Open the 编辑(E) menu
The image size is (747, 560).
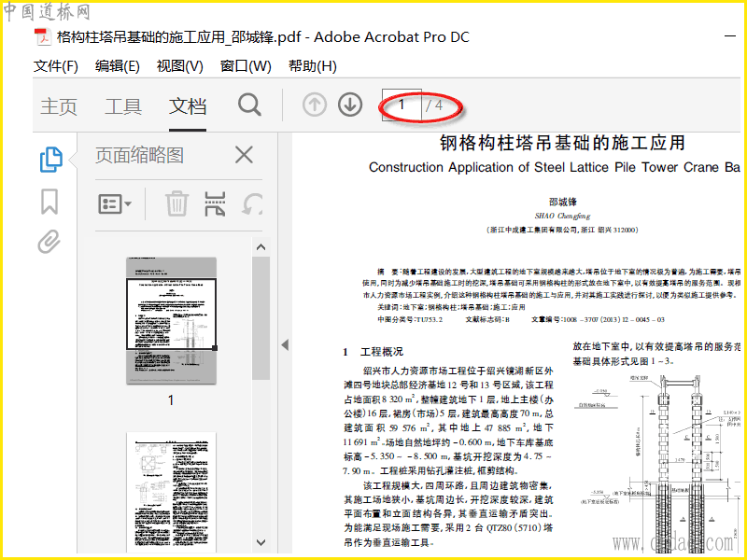118,65
